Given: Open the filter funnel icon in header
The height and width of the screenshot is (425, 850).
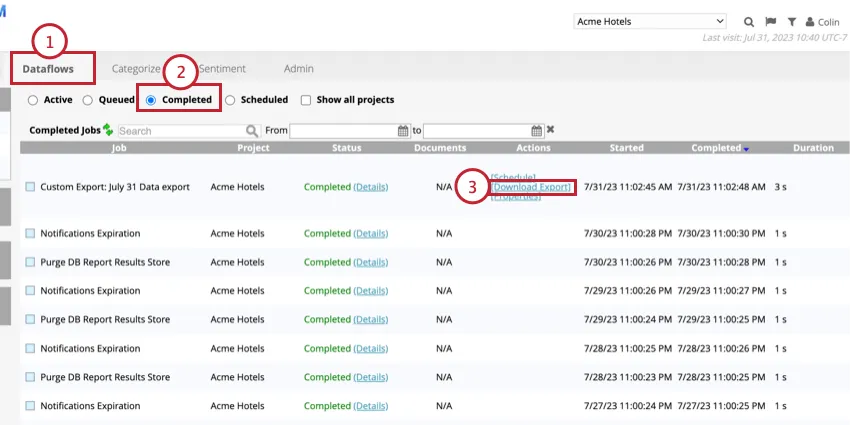Looking at the screenshot, I should point(791,21).
